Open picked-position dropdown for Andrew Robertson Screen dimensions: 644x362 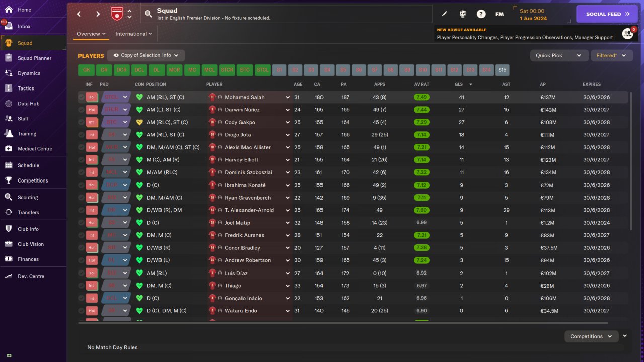click(x=116, y=260)
